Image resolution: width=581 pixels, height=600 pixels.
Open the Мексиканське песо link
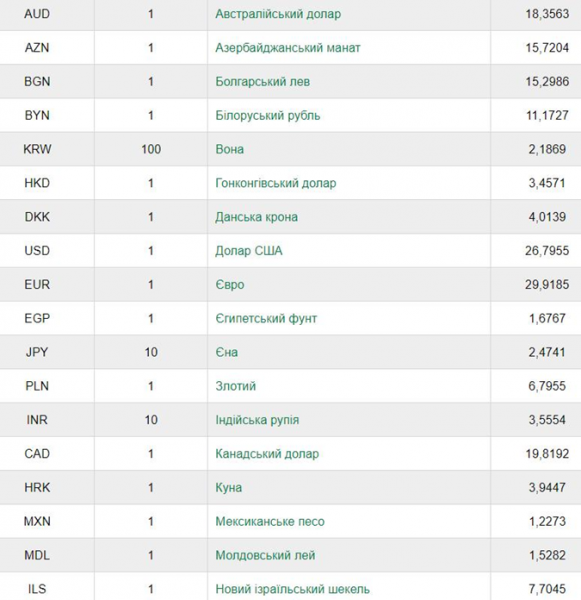[x=270, y=521]
